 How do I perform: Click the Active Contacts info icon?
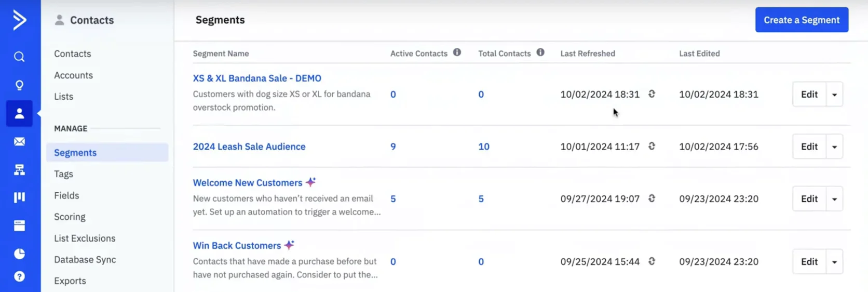457,52
